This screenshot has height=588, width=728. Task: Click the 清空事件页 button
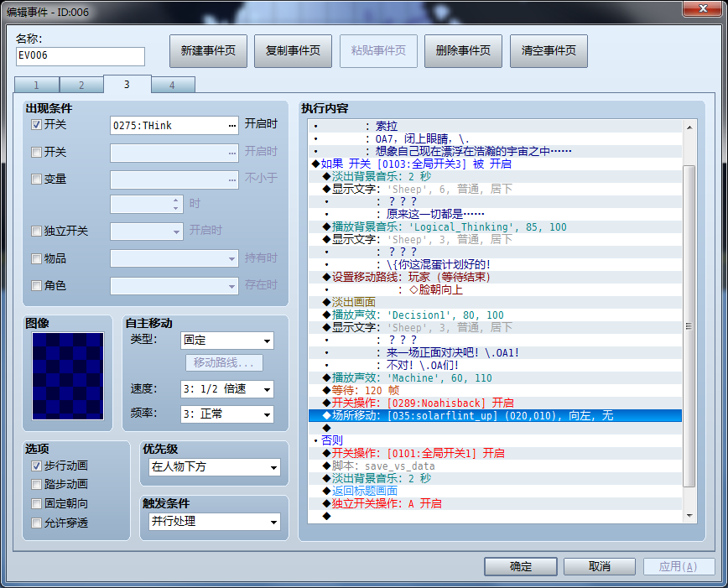[549, 50]
